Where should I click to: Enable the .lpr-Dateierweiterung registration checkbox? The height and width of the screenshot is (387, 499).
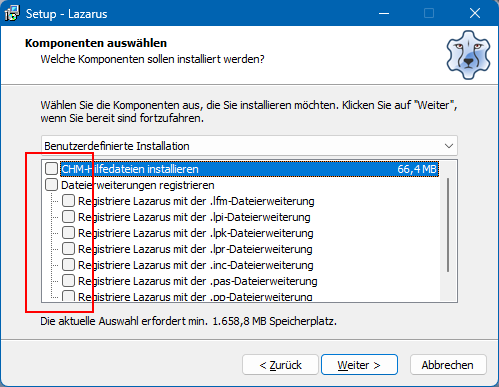click(68, 249)
